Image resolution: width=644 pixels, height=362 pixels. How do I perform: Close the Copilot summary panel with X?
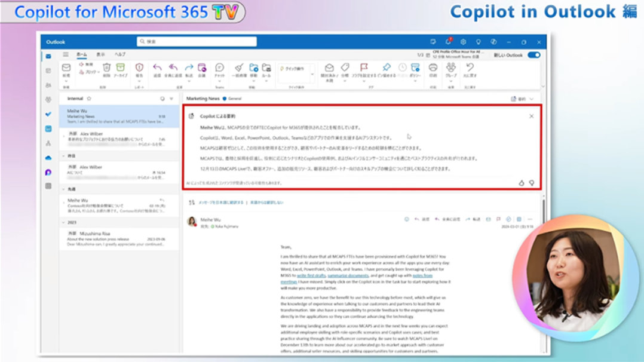click(532, 116)
